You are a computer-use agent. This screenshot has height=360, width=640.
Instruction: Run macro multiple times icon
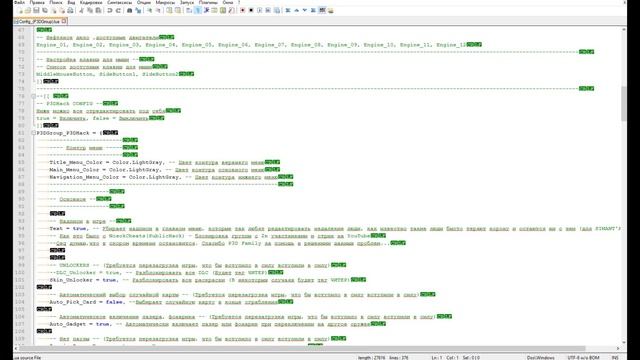(268, 10)
